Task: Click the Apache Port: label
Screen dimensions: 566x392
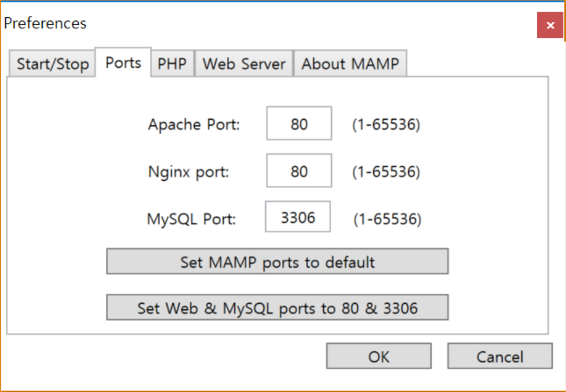Action: (x=194, y=124)
